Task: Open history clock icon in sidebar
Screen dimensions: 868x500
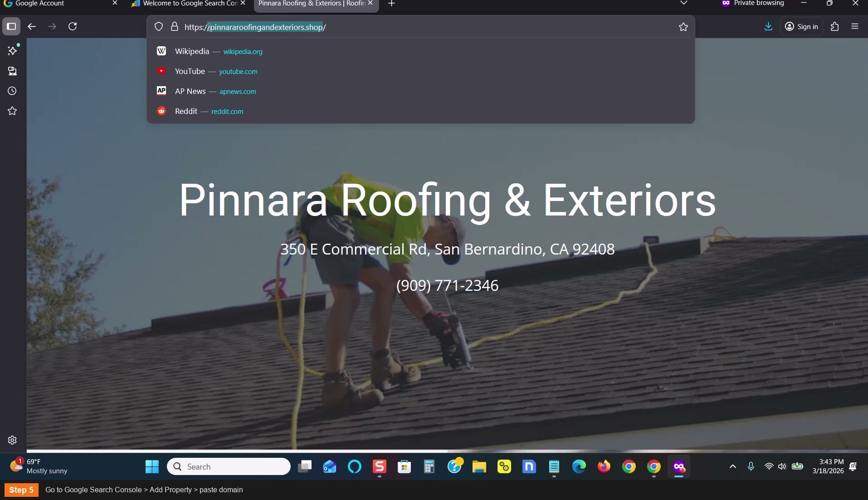Action: point(12,91)
